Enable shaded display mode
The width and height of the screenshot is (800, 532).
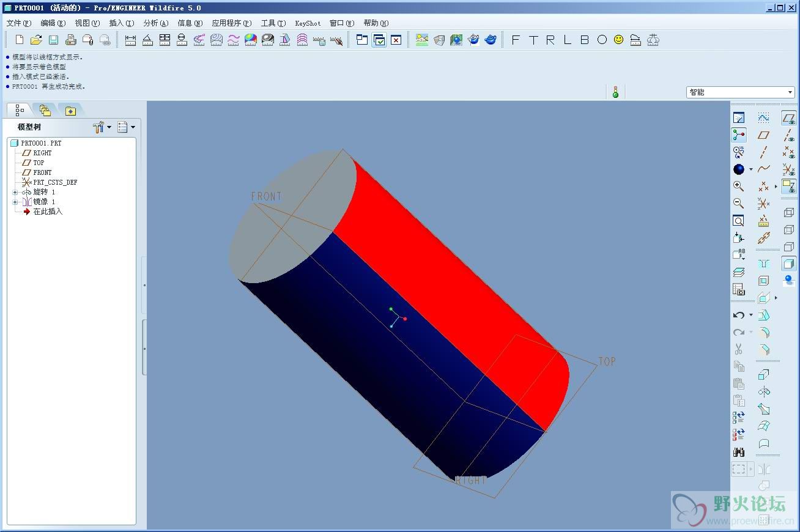(789, 264)
